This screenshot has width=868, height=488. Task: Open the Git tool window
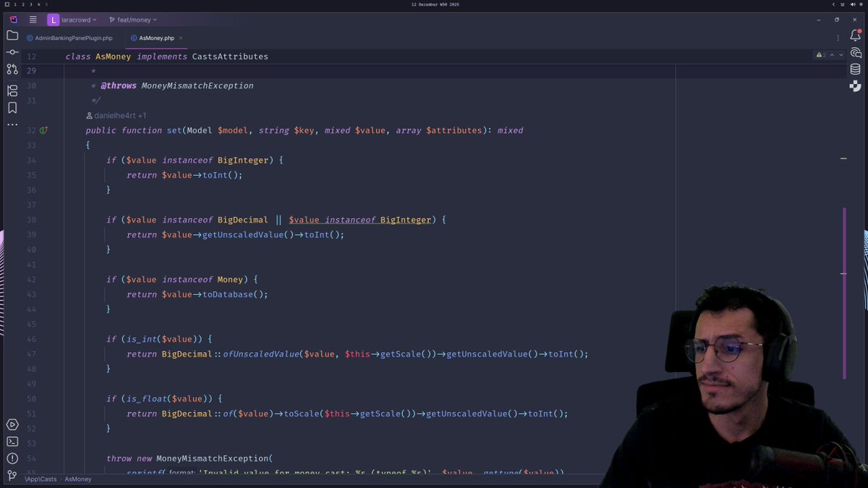pos(12,475)
